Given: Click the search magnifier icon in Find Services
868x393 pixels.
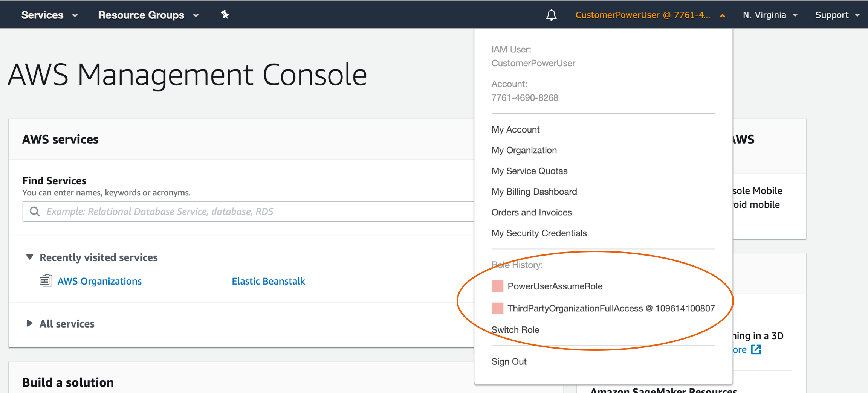Looking at the screenshot, I should [34, 211].
